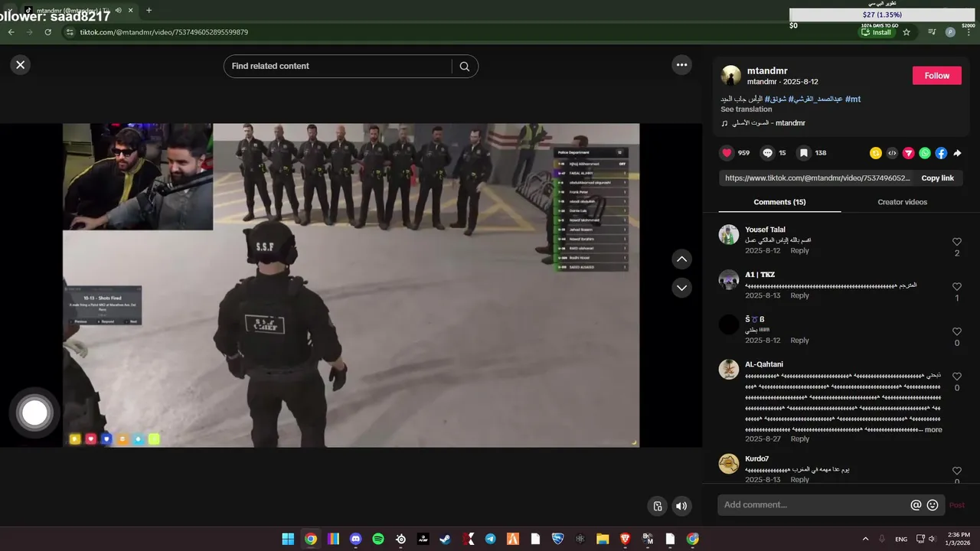See translation of the caption
Image resolution: width=980 pixels, height=551 pixels.
746,109
